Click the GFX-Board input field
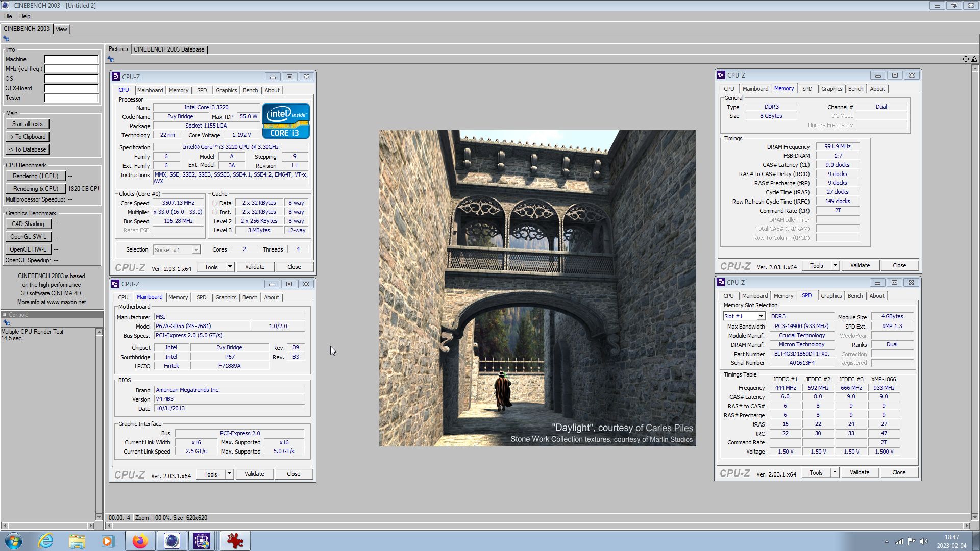Viewport: 980px width, 551px height. 71,88
